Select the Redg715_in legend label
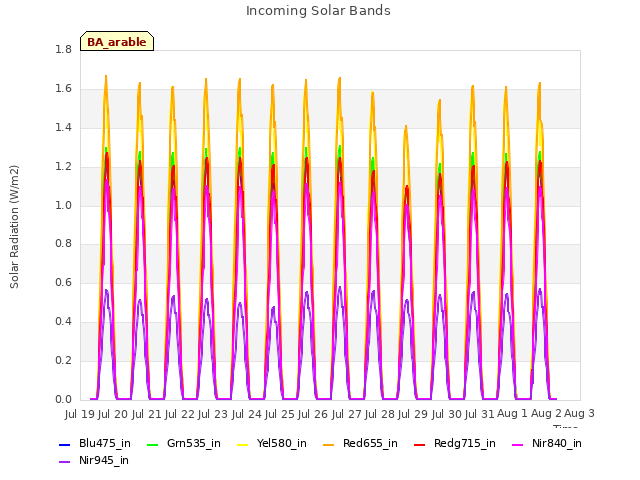The image size is (640, 480). pyautogui.click(x=464, y=443)
